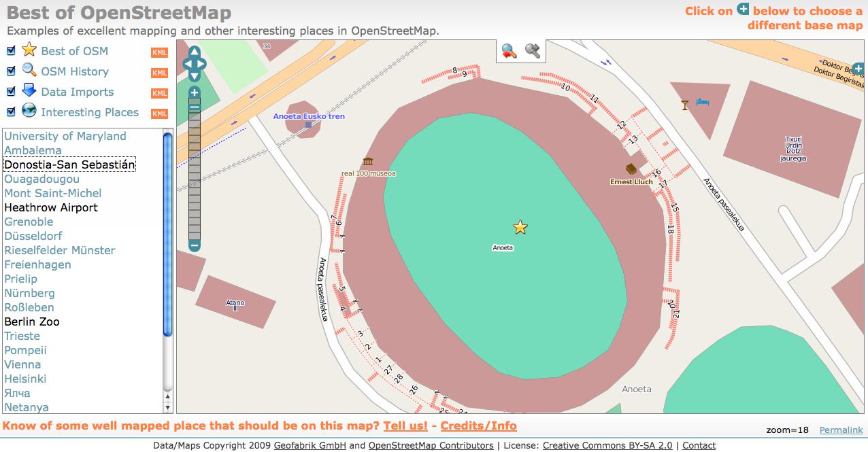
Task: Select Roßleben in the places list
Action: 29,307
